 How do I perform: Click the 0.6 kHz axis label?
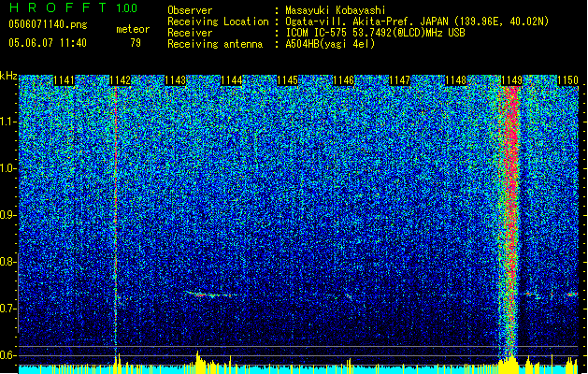pyautogui.click(x=7, y=355)
